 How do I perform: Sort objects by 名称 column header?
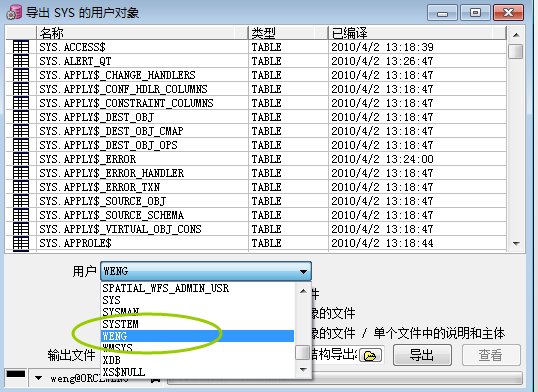tap(142, 33)
